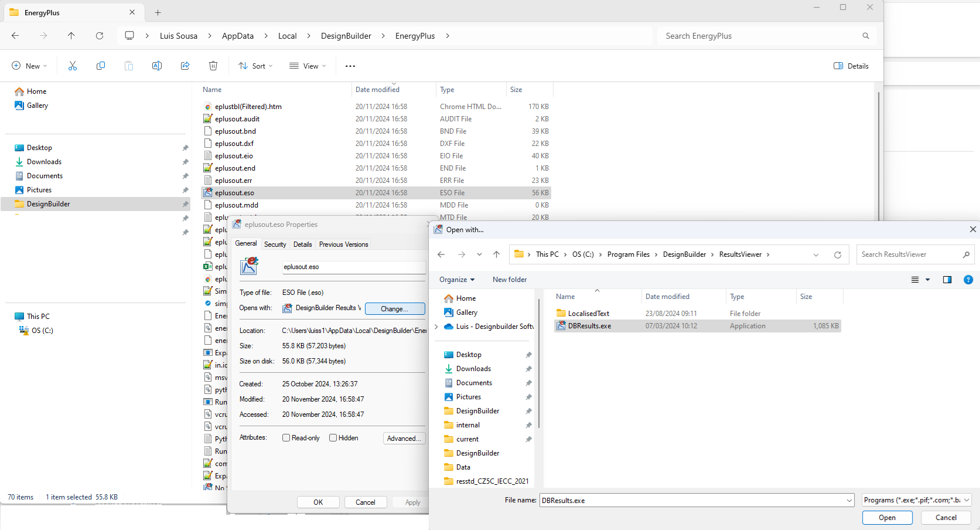
Task: Click the file name field in Properties dialog
Action: (x=354, y=267)
